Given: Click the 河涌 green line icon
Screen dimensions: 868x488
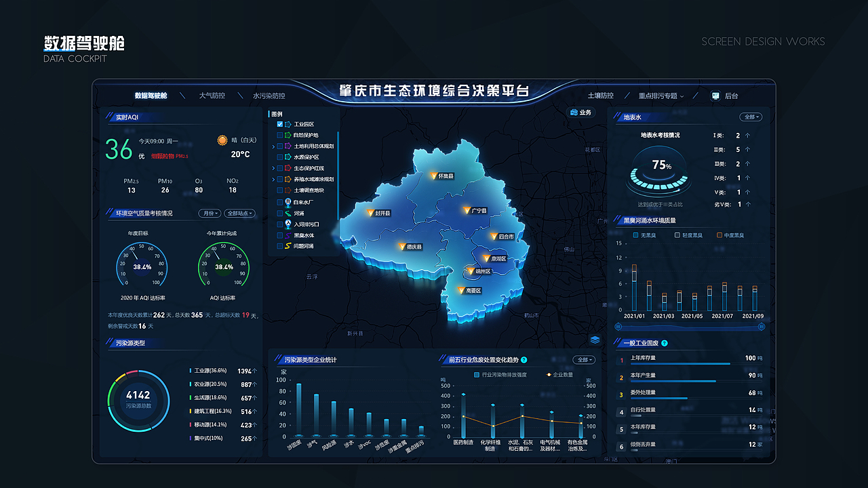Looking at the screenshot, I should click(288, 213).
